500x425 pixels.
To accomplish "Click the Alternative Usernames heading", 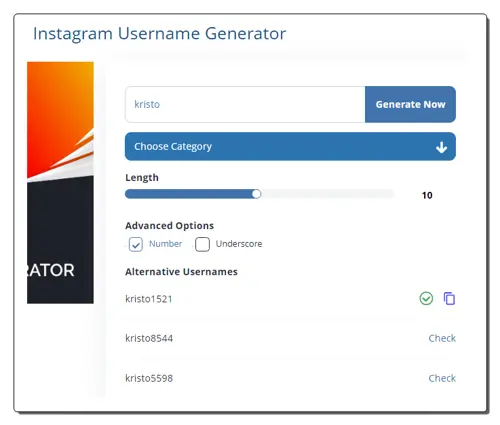I will click(x=181, y=272).
